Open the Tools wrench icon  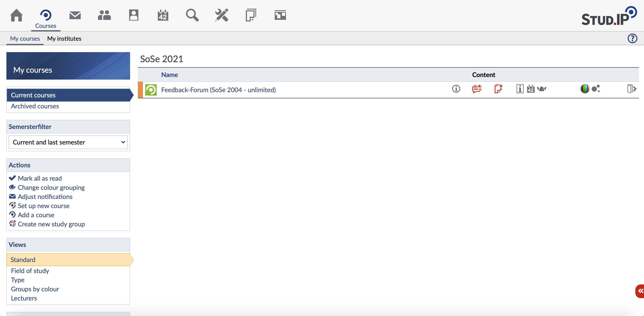(221, 16)
